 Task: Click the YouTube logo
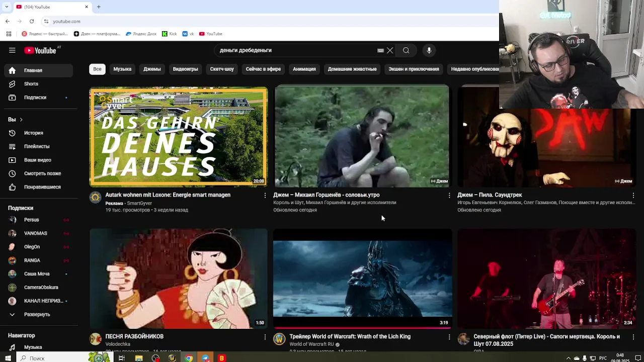click(40, 50)
